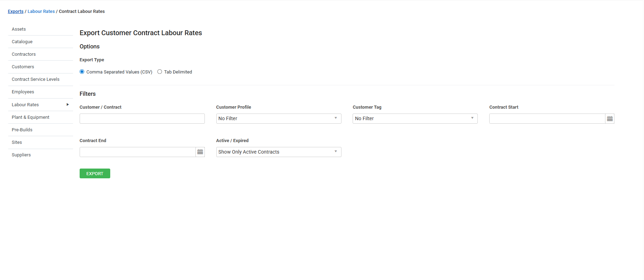The height and width of the screenshot is (280, 644).
Task: Select the Tab Delimited export type
Action: (160, 72)
